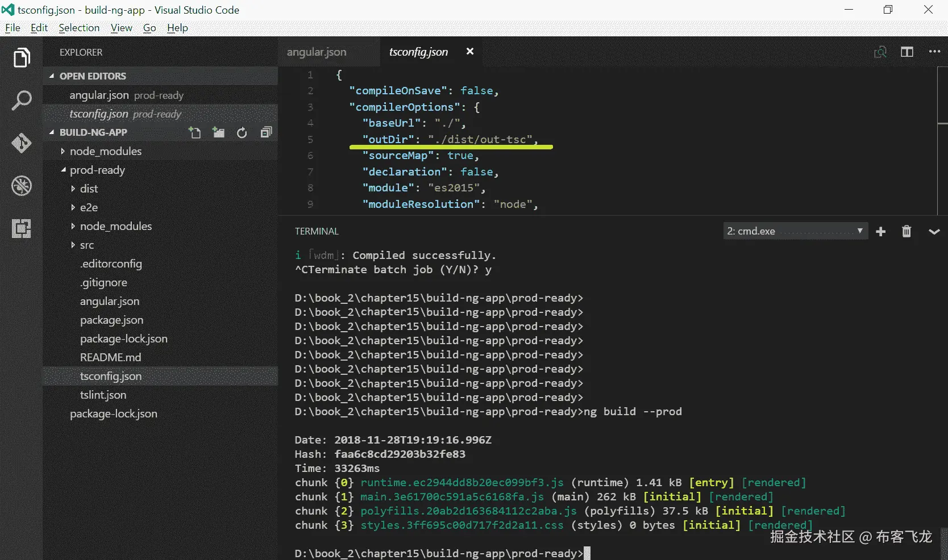Click the polyfills.20ab2d163684112c2aba.js chunk name
The width and height of the screenshot is (948, 560).
(469, 511)
